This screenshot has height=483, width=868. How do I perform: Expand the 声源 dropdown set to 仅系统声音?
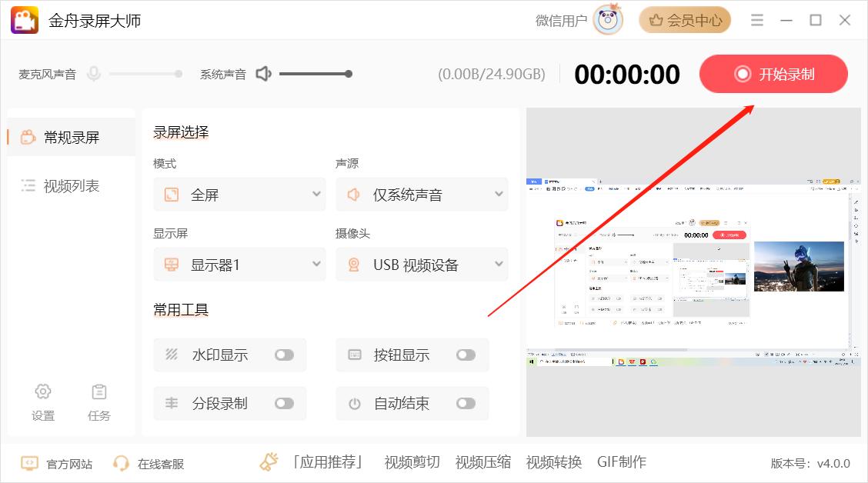pyautogui.click(x=422, y=195)
